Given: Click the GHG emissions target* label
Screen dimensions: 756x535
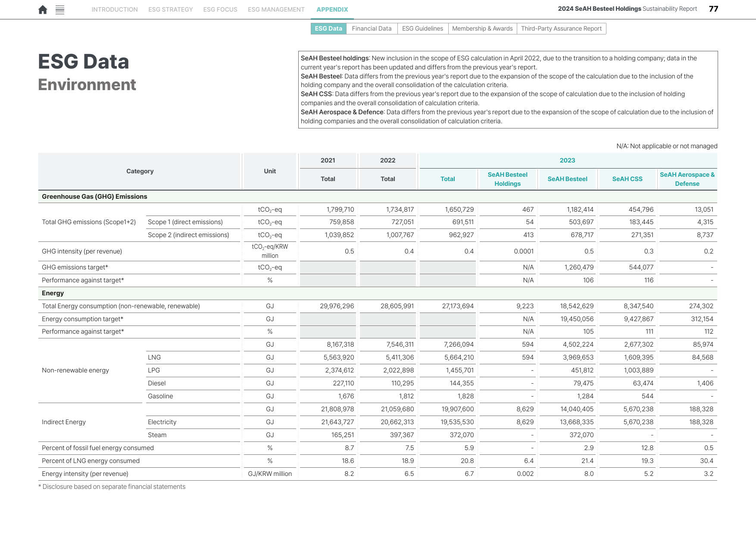Looking at the screenshot, I should pyautogui.click(x=75, y=267).
